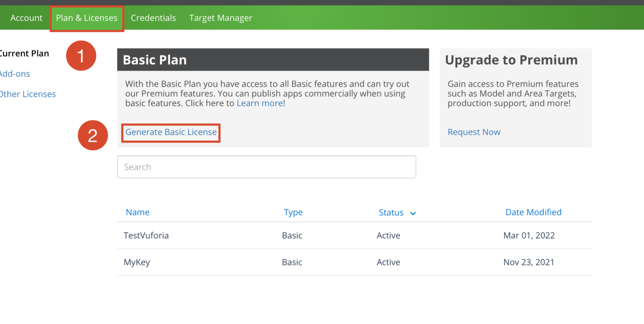Click Active status in MyKey row
This screenshot has width=644, height=324.
388,262
